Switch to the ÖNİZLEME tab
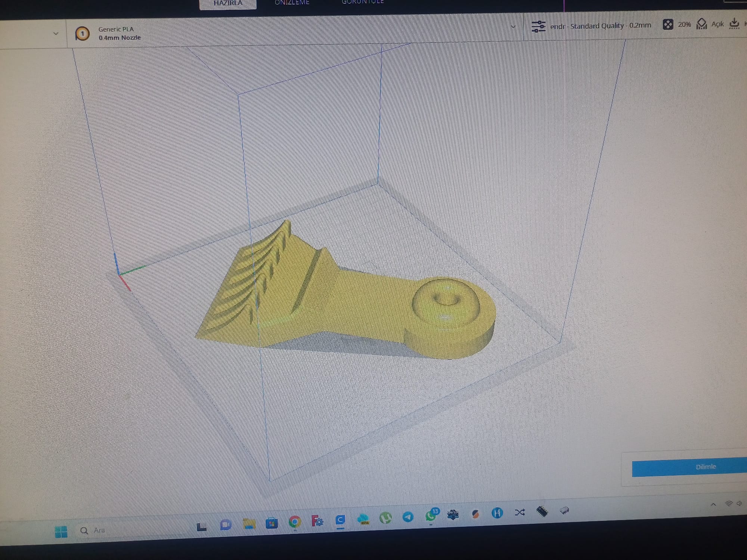 pos(292,3)
